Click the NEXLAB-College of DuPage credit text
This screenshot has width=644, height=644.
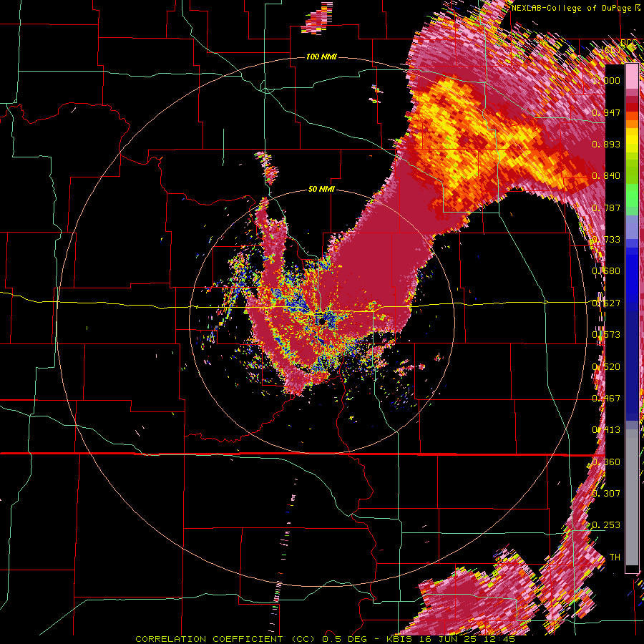point(576,8)
